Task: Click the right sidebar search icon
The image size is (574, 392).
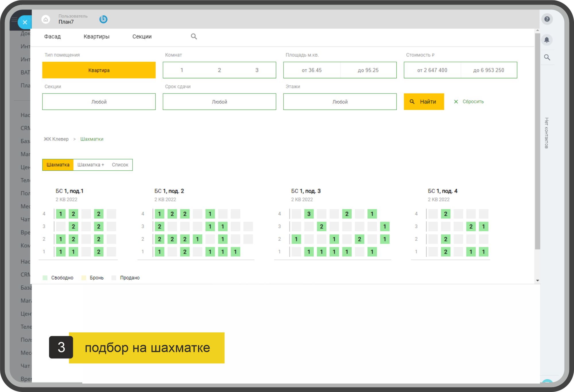Action: [x=547, y=57]
